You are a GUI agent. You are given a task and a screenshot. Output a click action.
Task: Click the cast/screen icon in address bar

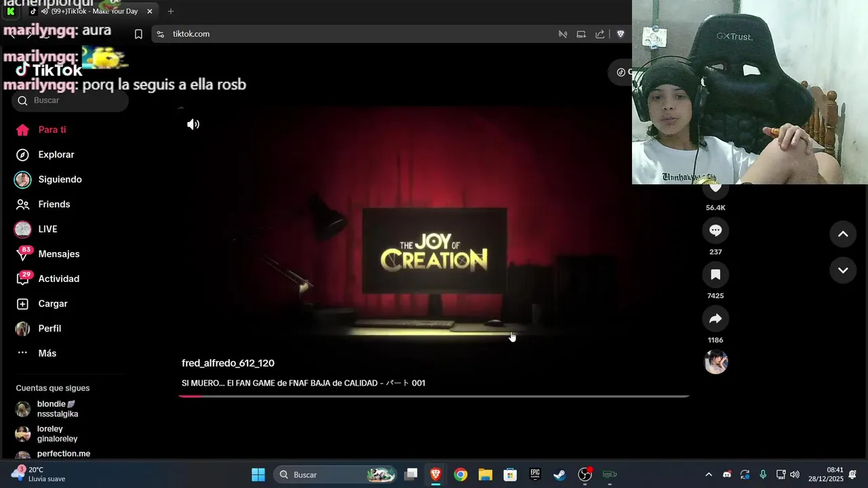(x=581, y=34)
